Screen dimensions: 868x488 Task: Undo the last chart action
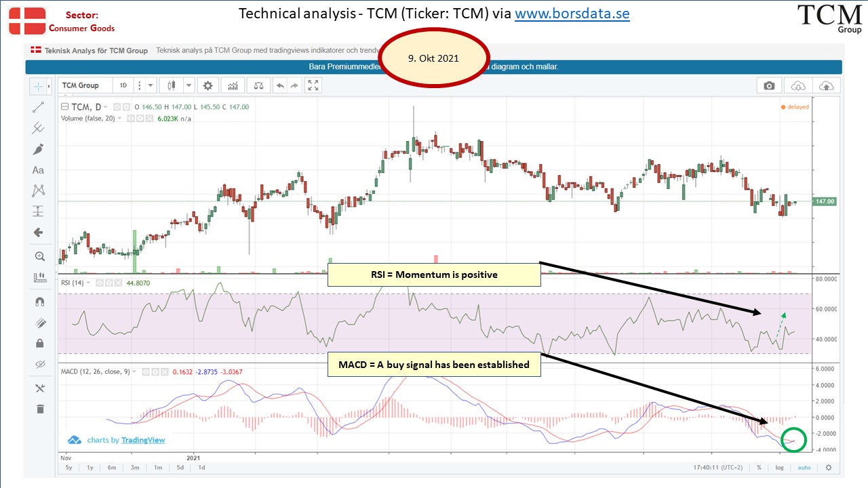pyautogui.click(x=280, y=85)
